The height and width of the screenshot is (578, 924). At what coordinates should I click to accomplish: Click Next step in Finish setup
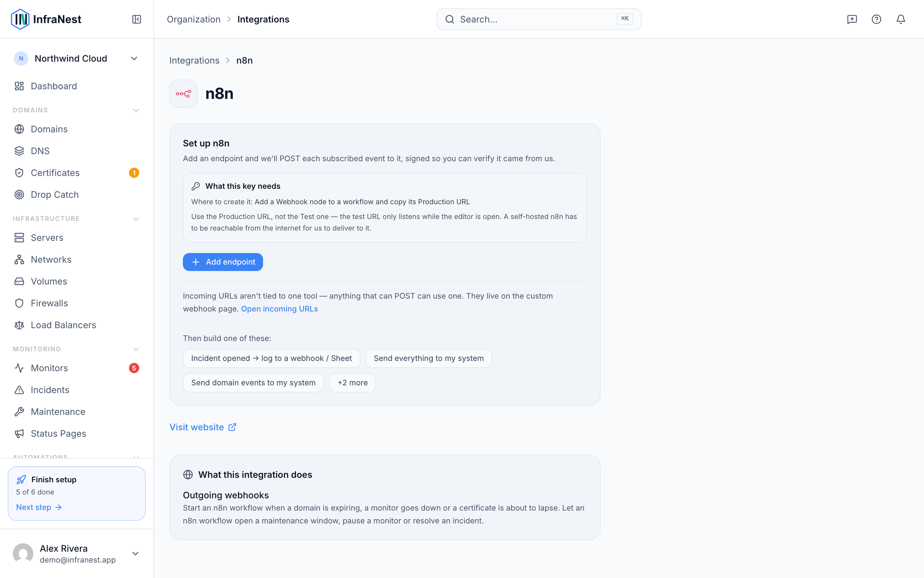(x=38, y=507)
